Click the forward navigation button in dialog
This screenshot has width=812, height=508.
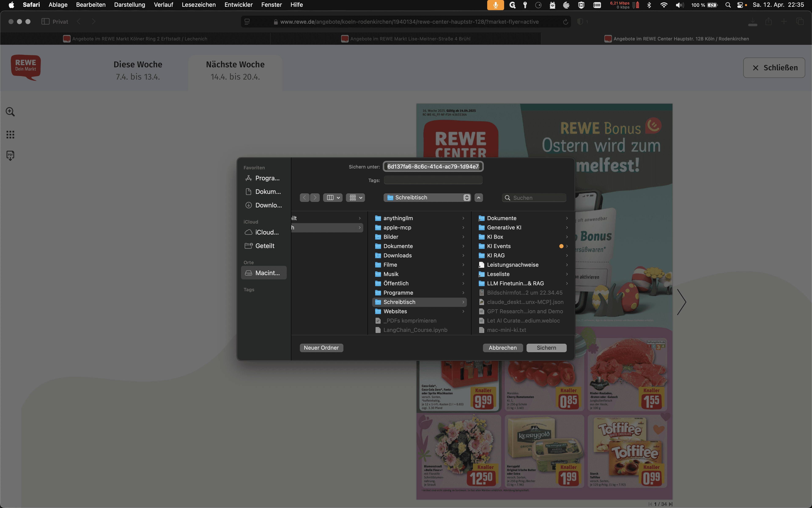pos(315,197)
